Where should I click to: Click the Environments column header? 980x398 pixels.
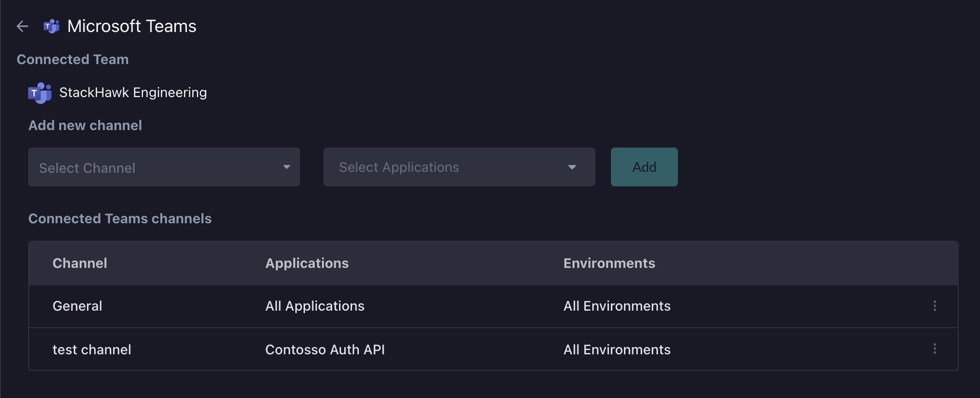609,263
